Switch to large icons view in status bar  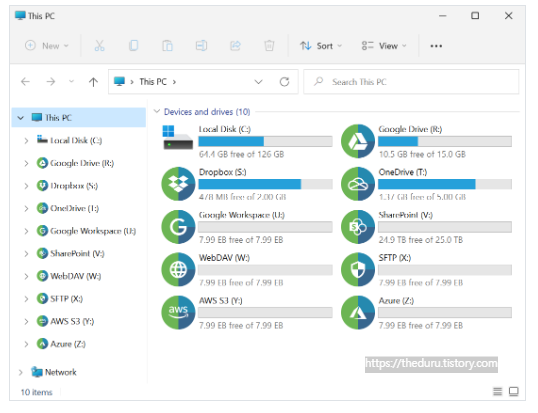point(514,391)
